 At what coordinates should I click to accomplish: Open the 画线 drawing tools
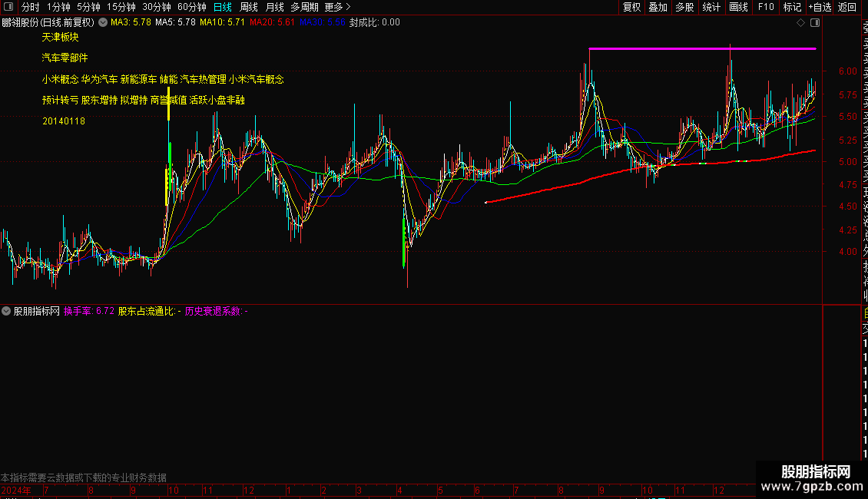tap(738, 7)
